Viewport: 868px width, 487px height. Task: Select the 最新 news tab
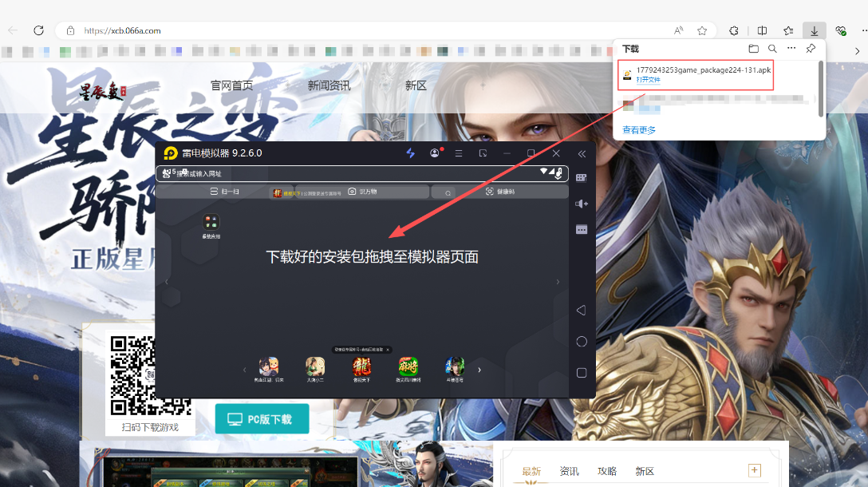coord(531,472)
